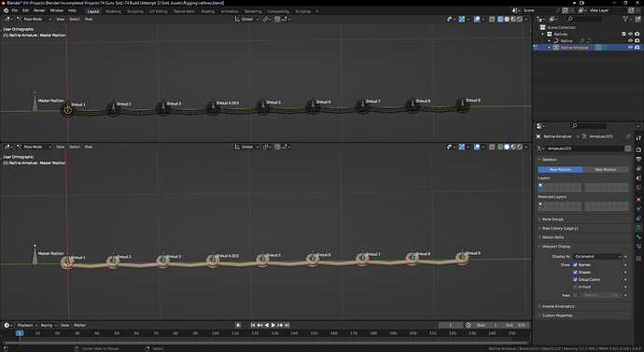
Task: Switch top viewport to wireframe shading
Action: pyautogui.click(x=500, y=19)
